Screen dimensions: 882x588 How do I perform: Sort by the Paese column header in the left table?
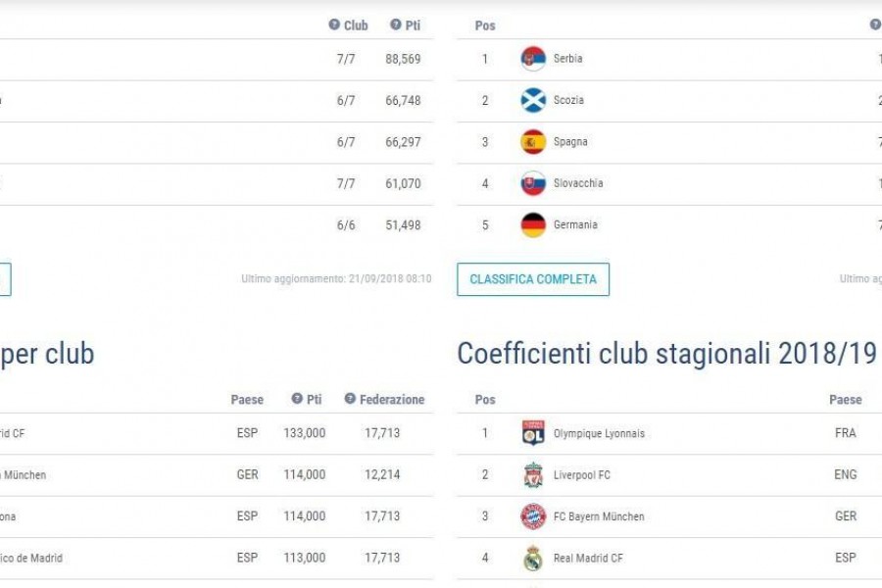coord(247,400)
